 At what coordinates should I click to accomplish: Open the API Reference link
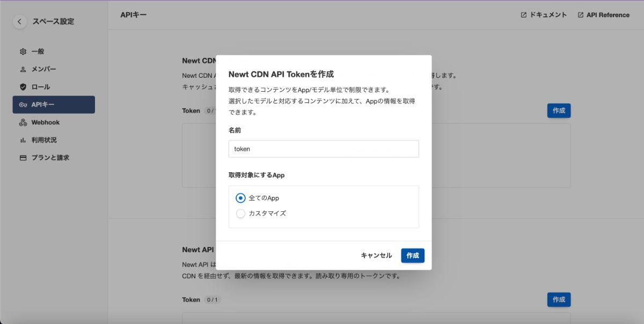pyautogui.click(x=604, y=15)
